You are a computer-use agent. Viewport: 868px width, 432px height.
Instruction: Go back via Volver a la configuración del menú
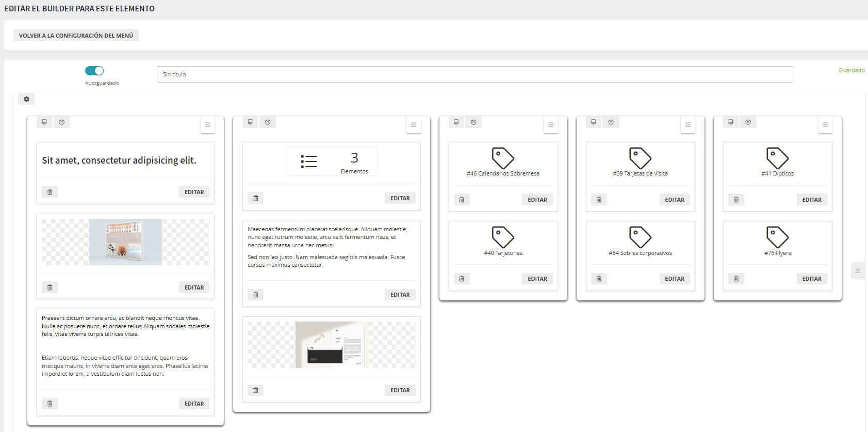[76, 36]
